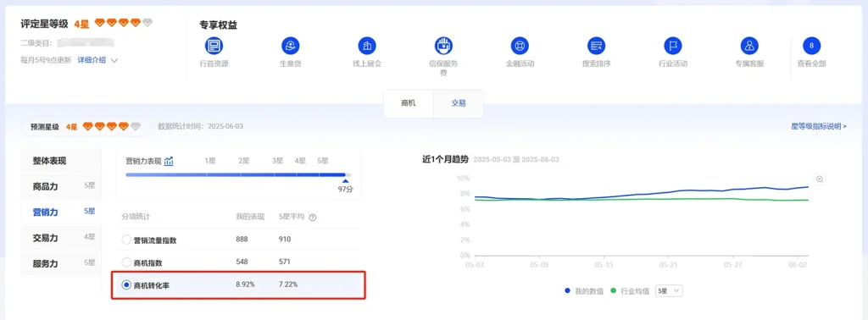Click the 详细介绍 link

pyautogui.click(x=92, y=60)
